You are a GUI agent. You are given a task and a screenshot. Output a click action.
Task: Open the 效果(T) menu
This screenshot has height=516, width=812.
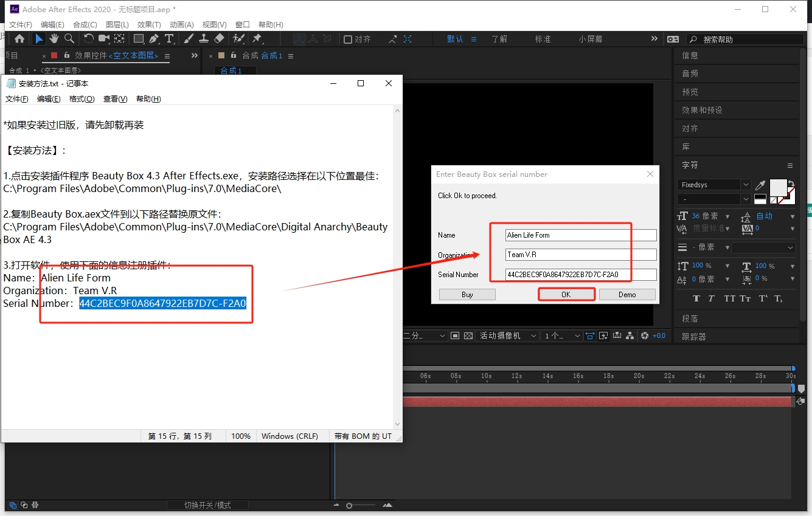[149, 25]
